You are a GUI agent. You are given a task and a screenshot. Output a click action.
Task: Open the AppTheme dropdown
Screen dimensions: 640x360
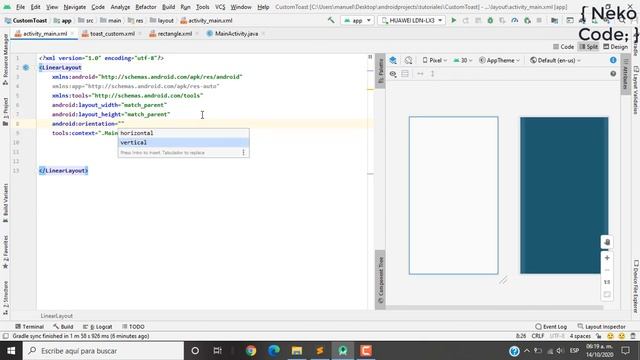click(x=499, y=60)
